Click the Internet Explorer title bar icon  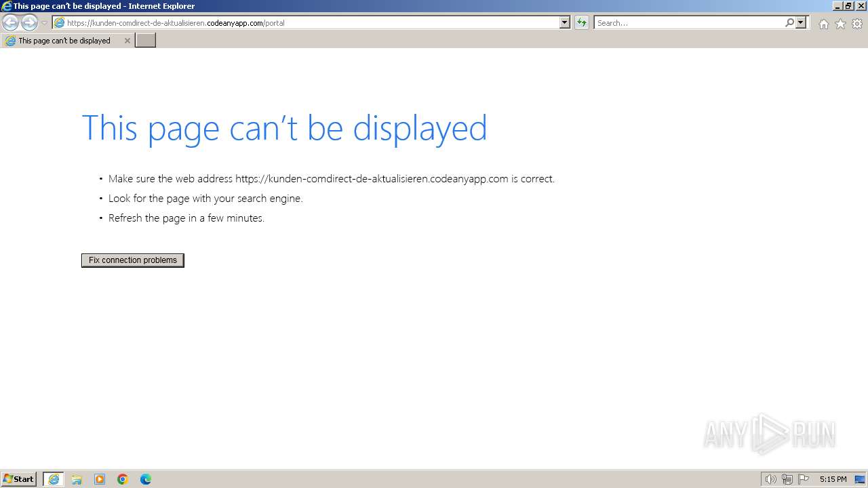pos(6,6)
